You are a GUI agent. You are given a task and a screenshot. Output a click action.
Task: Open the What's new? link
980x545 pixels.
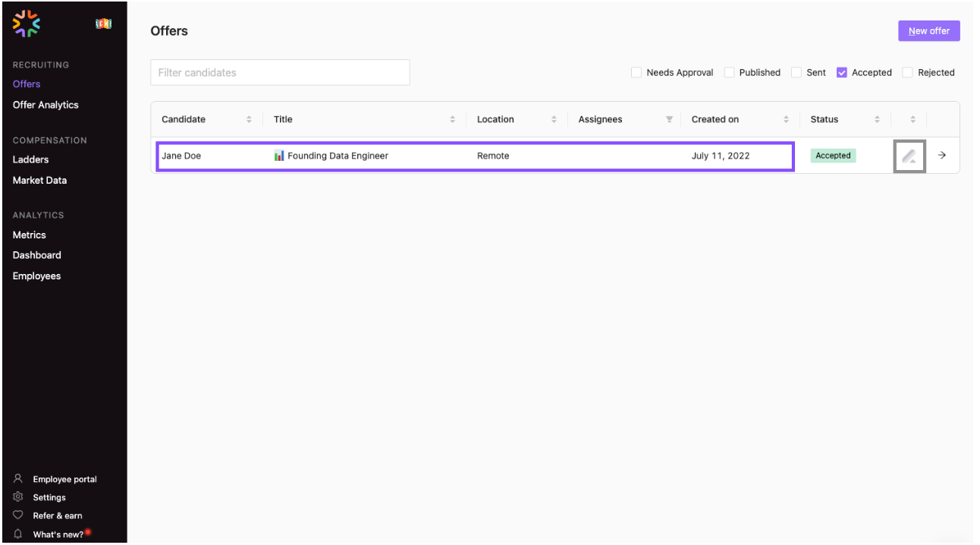pyautogui.click(x=58, y=534)
